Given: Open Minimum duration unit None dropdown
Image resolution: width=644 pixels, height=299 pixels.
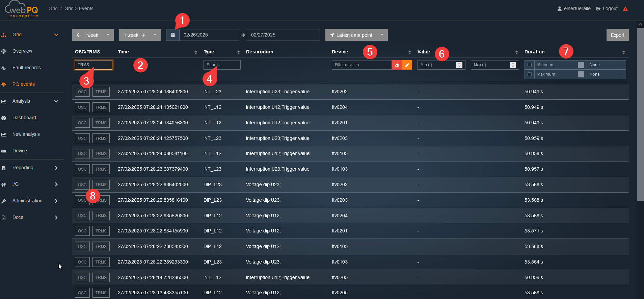Looking at the screenshot, I should pos(606,65).
